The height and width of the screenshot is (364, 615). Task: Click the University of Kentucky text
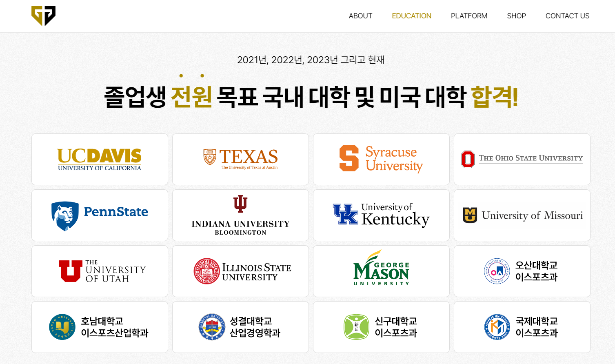point(395,215)
